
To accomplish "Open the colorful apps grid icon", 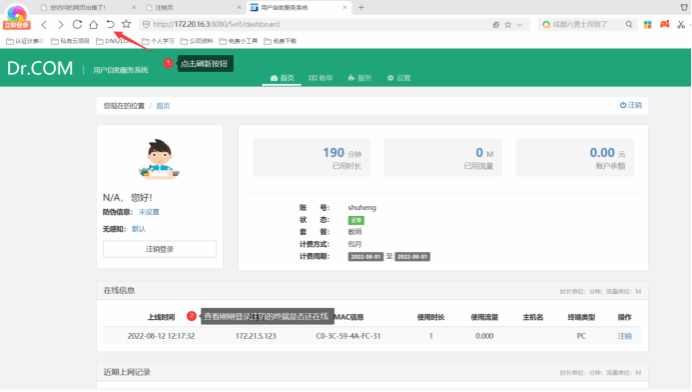I will click(648, 24).
